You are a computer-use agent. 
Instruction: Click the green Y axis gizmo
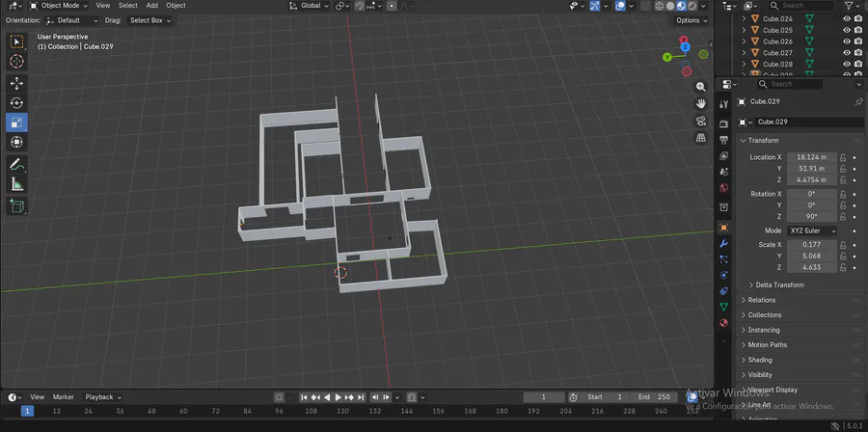(x=667, y=57)
